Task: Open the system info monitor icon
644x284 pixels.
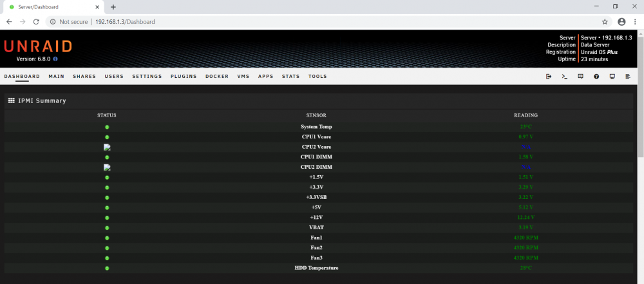Action: click(x=612, y=77)
